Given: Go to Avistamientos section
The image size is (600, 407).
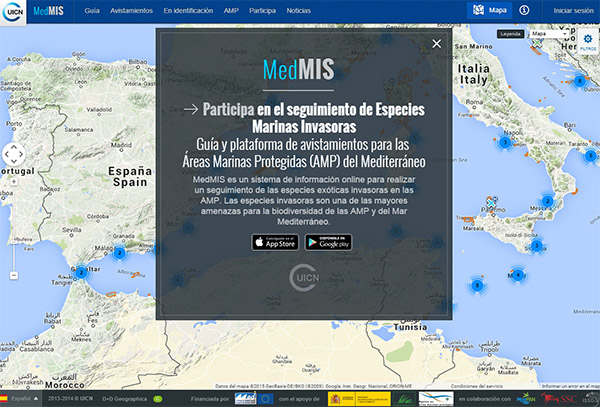Looking at the screenshot, I should pos(131,11).
